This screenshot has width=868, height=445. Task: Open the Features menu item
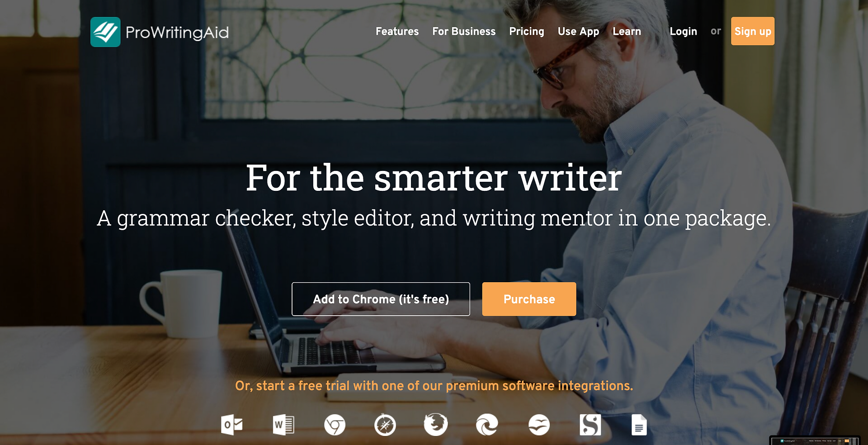[397, 31]
